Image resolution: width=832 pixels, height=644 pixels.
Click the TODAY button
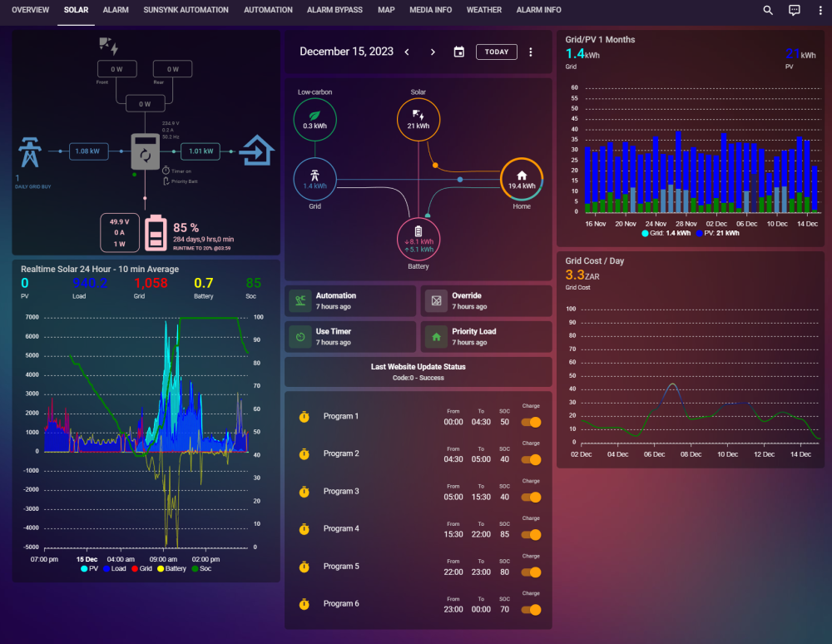click(497, 52)
